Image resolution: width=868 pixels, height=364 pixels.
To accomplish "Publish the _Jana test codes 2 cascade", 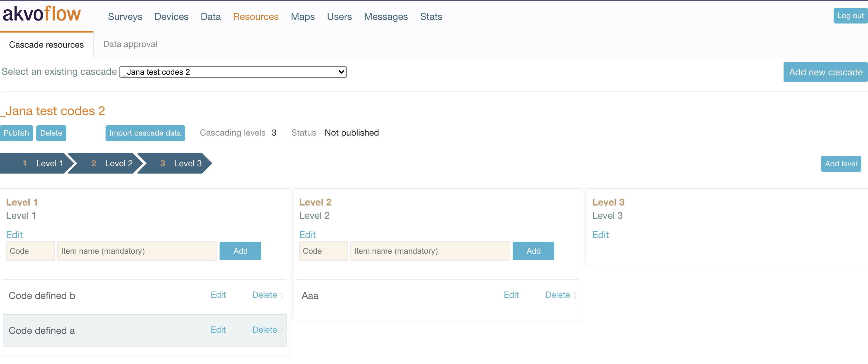I will point(17,133).
